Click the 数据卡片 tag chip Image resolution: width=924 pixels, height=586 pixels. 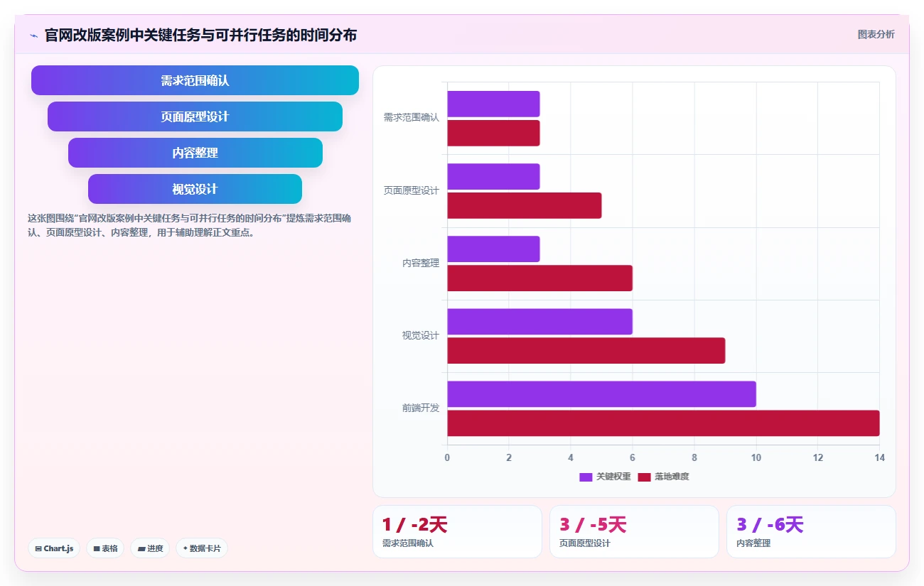(x=202, y=548)
